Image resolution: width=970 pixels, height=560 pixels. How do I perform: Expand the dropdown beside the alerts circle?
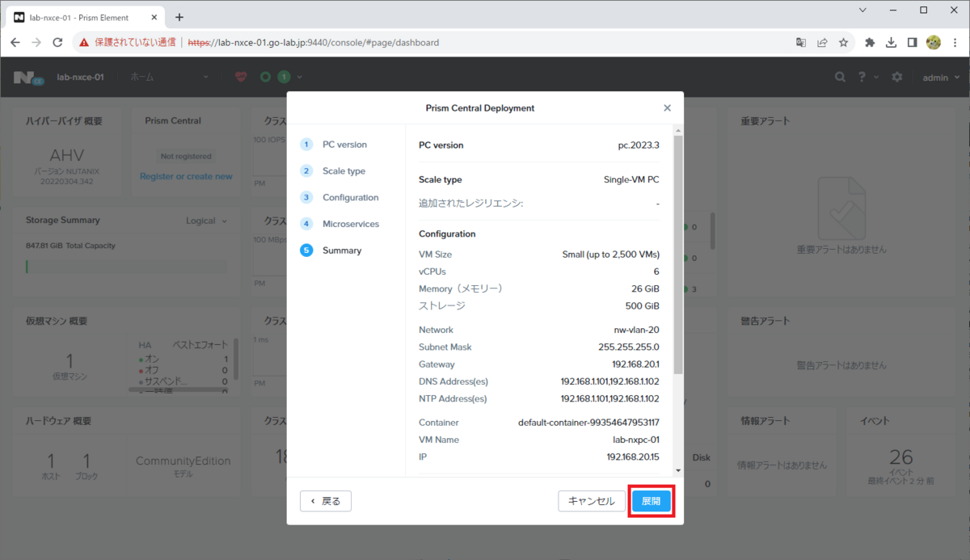pos(300,77)
